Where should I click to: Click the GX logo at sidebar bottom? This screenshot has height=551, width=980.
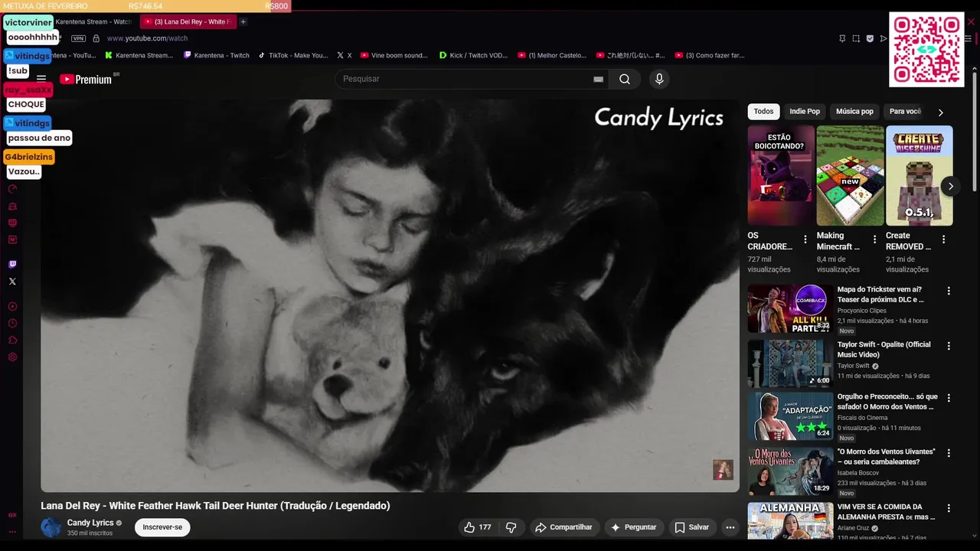pyautogui.click(x=12, y=515)
